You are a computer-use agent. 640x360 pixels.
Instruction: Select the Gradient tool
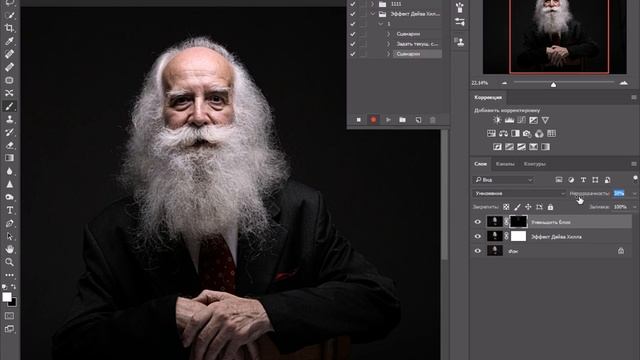(x=9, y=158)
